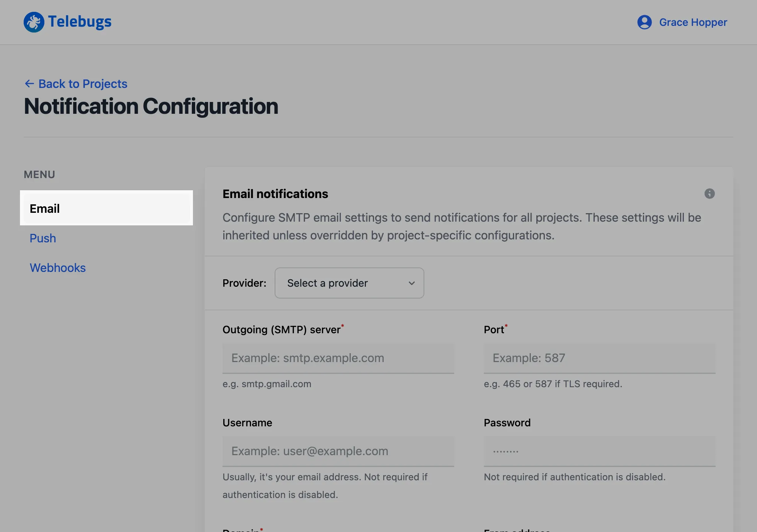Click the Port field label

click(x=494, y=330)
